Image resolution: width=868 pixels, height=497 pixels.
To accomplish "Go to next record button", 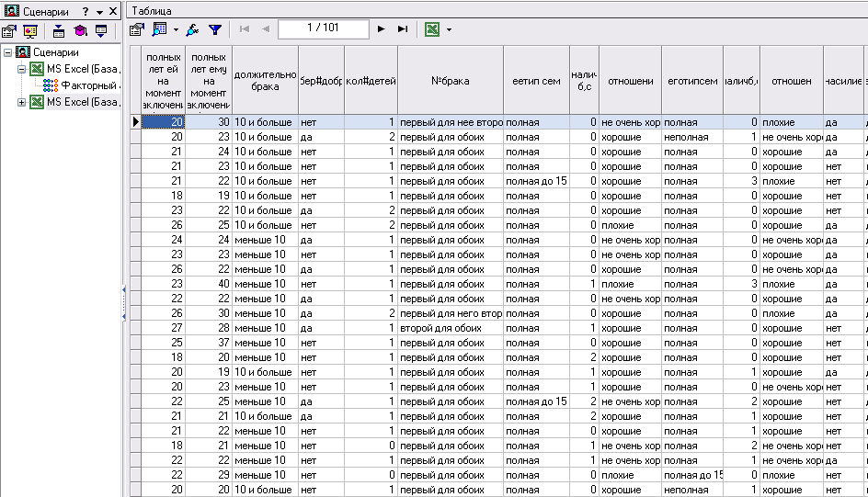I will pyautogui.click(x=381, y=29).
